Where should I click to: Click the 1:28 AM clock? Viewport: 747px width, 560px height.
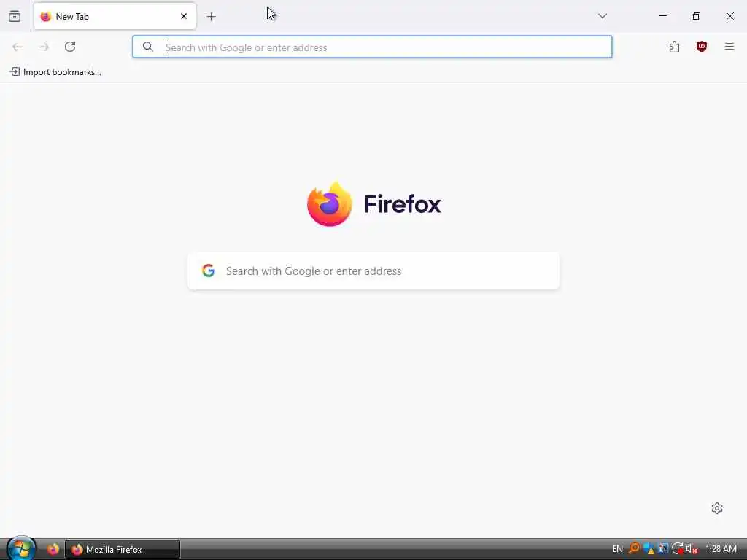tap(721, 549)
